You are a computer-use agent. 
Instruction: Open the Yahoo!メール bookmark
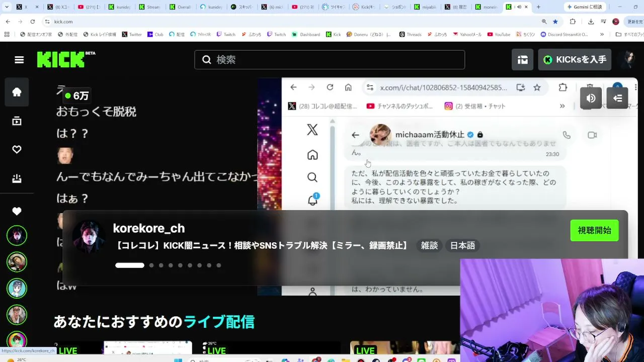point(467,35)
